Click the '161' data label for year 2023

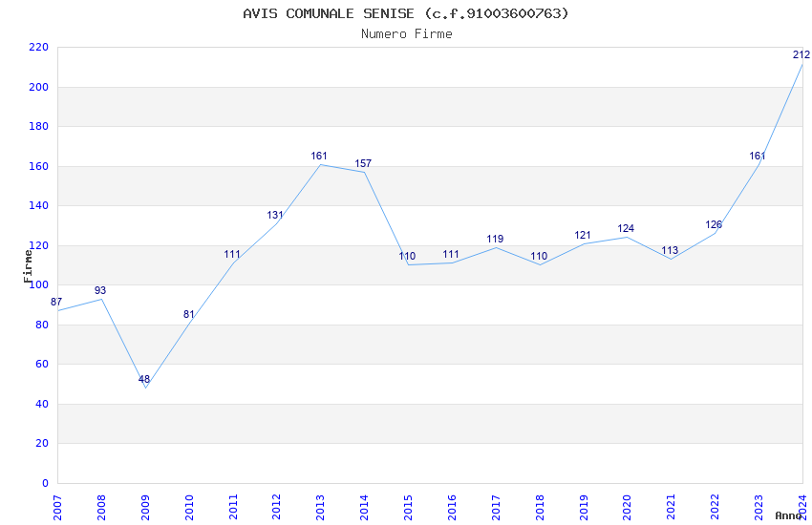click(x=758, y=156)
